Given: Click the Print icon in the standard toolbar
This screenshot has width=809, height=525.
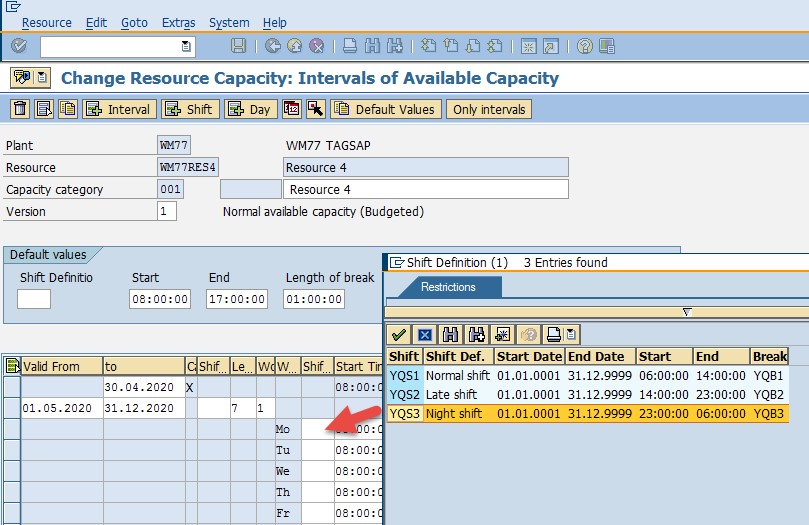Looking at the screenshot, I should [x=350, y=46].
